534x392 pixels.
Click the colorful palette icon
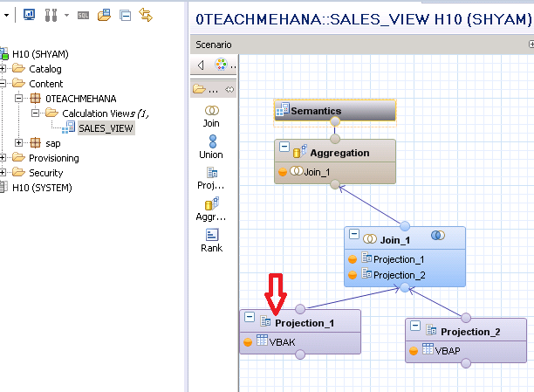[x=221, y=65]
